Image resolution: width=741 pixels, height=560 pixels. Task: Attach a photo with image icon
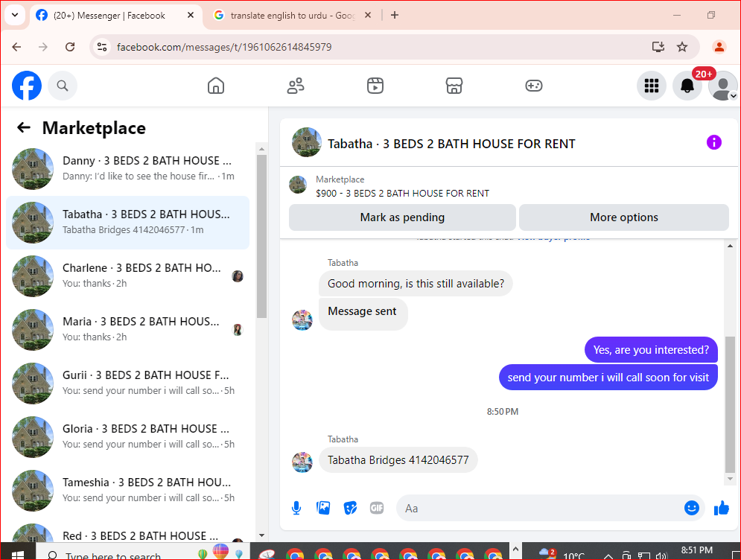point(323,508)
